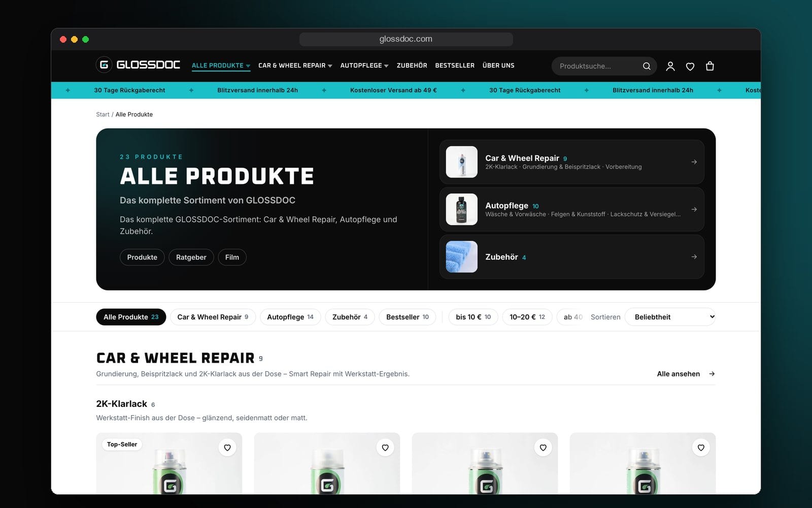Viewport: 812px width, 508px height.
Task: Open the user account icon
Action: point(670,66)
